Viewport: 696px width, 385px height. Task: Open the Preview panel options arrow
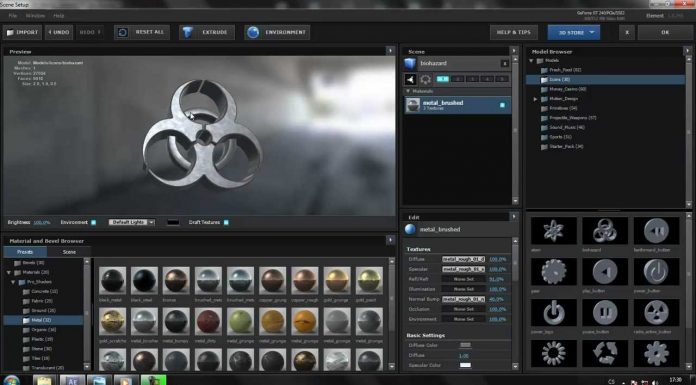(x=390, y=51)
